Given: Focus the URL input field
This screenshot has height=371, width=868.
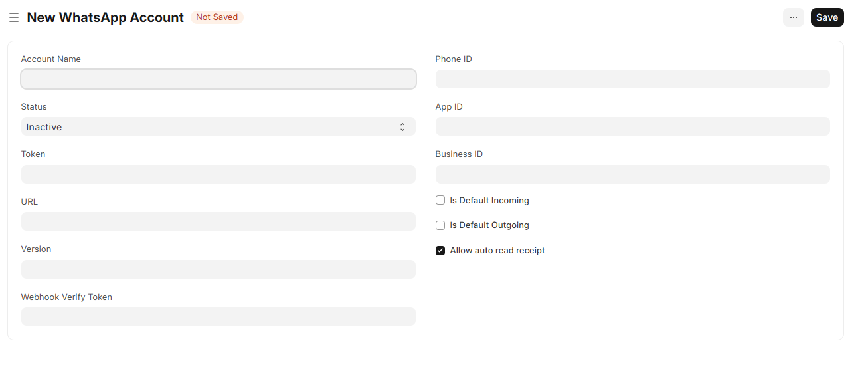Looking at the screenshot, I should [218, 221].
